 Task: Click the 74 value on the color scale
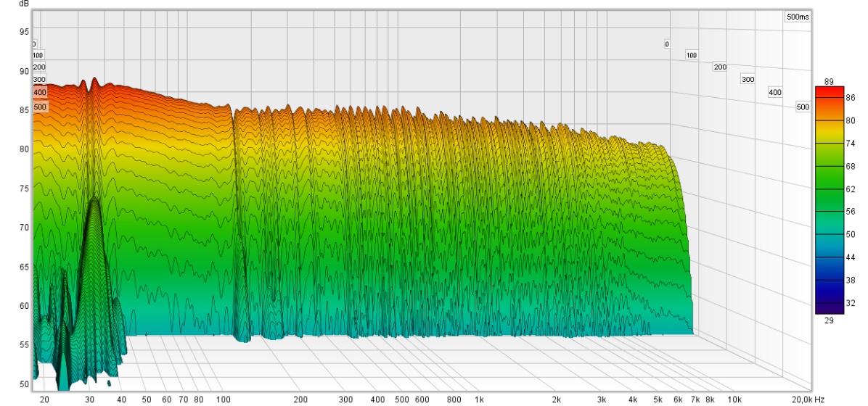tap(851, 143)
